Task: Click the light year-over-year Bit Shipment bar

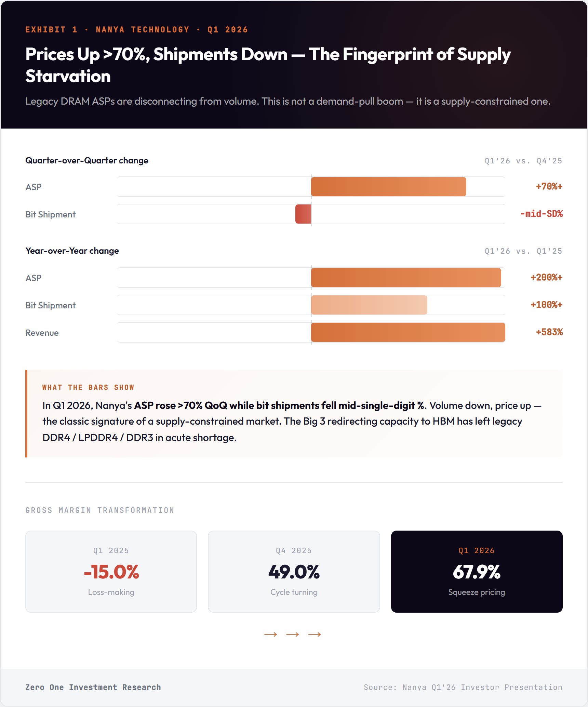Action: [369, 305]
